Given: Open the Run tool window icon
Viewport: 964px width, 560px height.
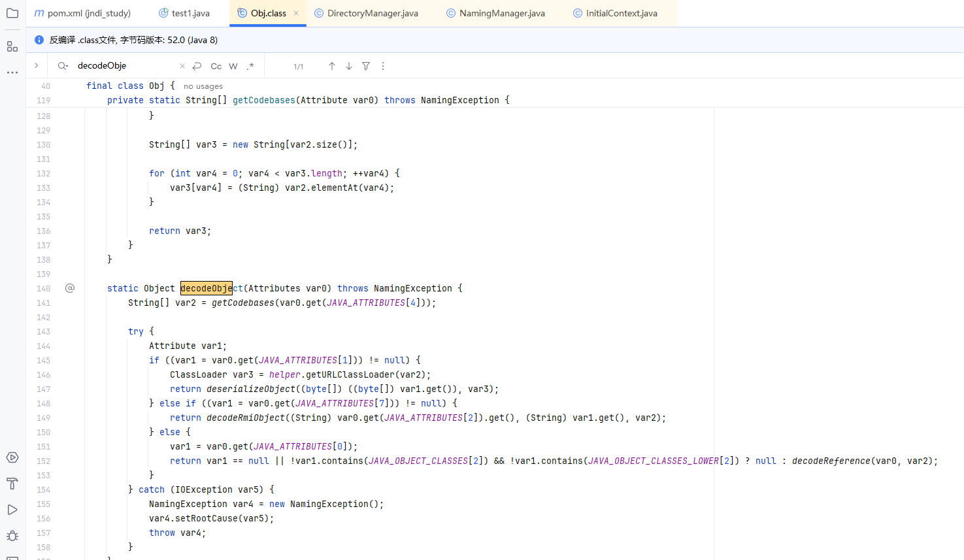Looking at the screenshot, I should pos(12,510).
